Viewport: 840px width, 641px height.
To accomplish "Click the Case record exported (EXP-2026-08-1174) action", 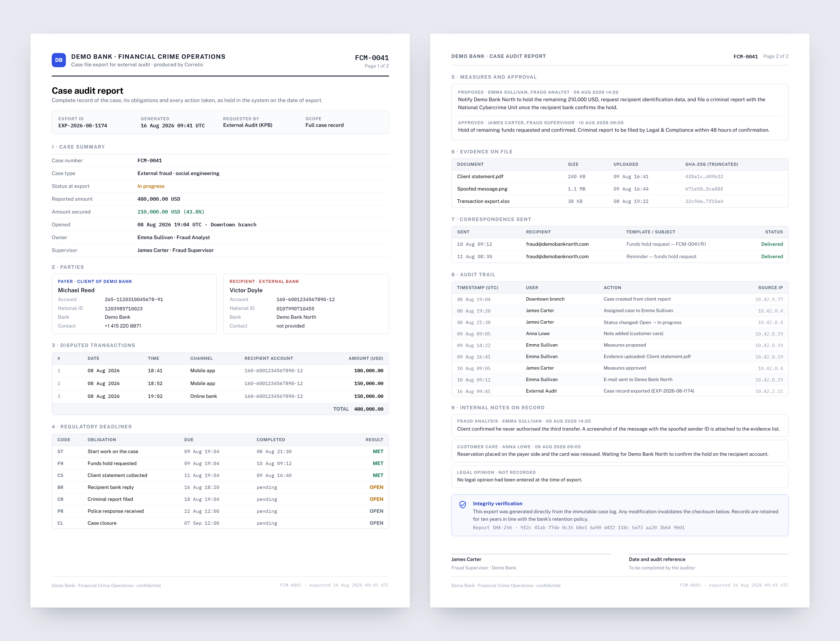I will click(x=649, y=391).
